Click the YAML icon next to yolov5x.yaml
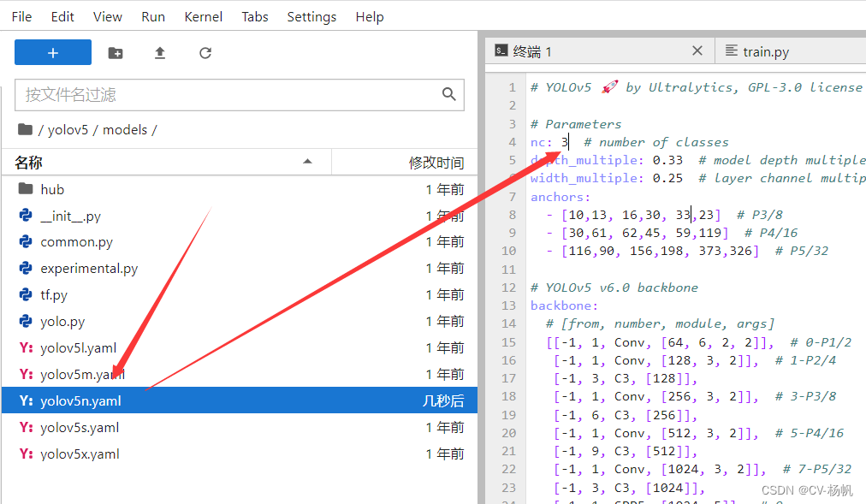The image size is (866, 504). click(x=26, y=454)
